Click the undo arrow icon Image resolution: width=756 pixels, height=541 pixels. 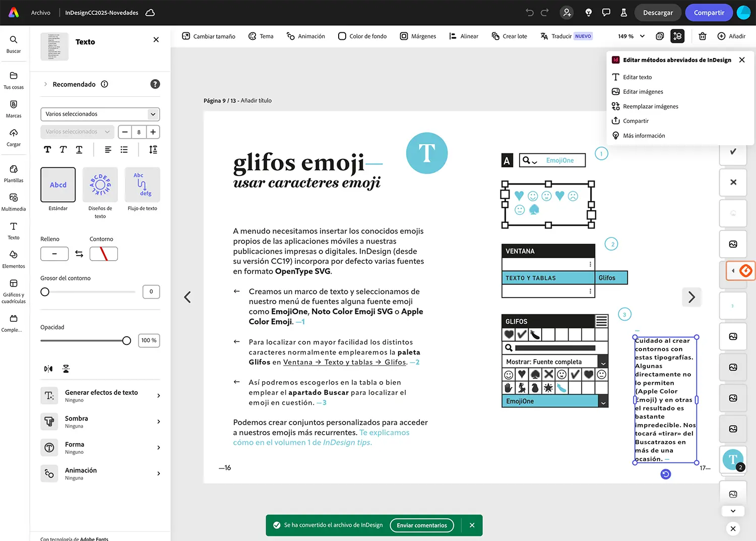tap(529, 13)
